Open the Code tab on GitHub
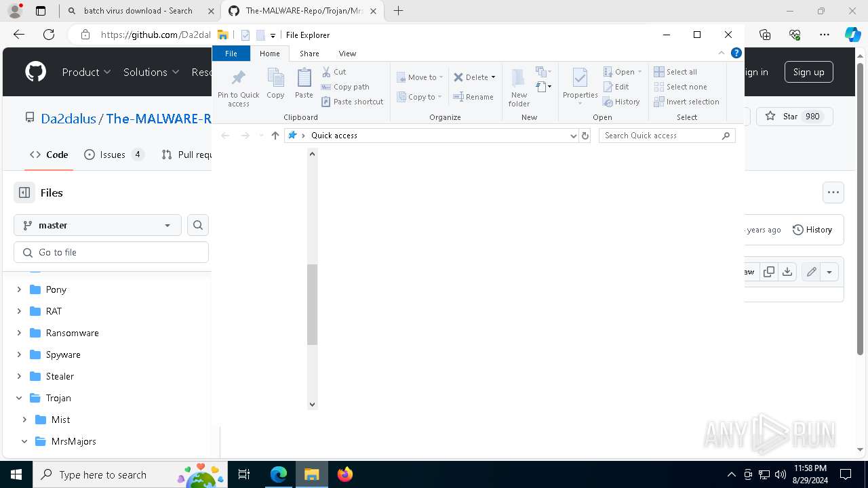868x488 pixels. click(49, 155)
